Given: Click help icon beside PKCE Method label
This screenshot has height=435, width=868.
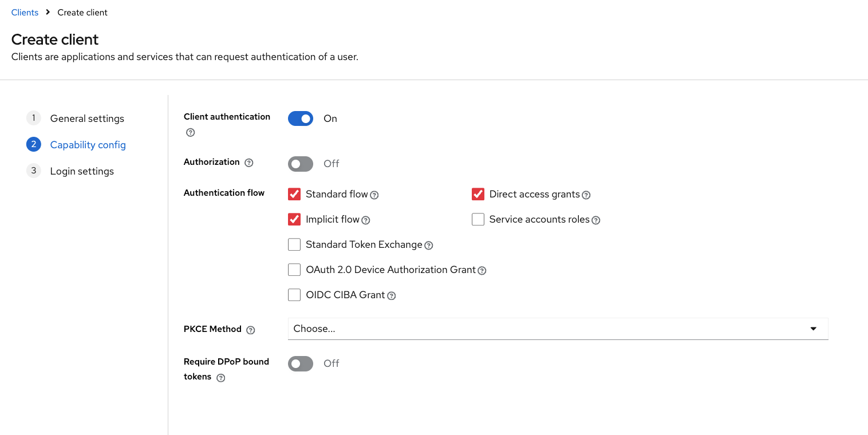Looking at the screenshot, I should 250,330.
